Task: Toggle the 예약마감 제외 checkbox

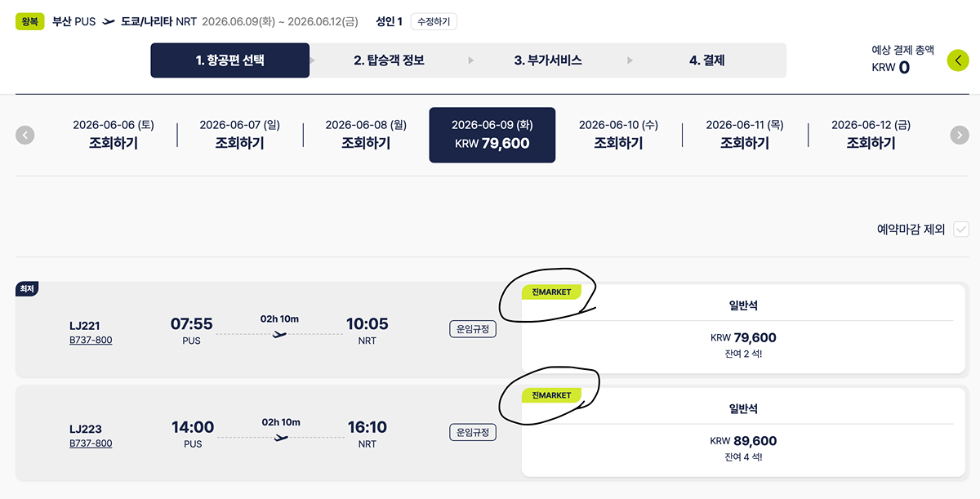Action: click(x=960, y=229)
